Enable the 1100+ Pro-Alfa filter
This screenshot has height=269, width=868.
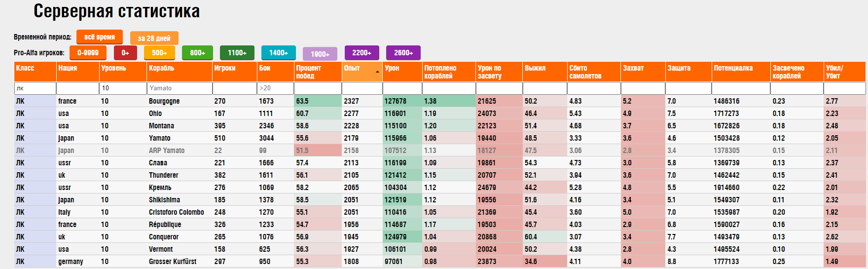tap(237, 52)
